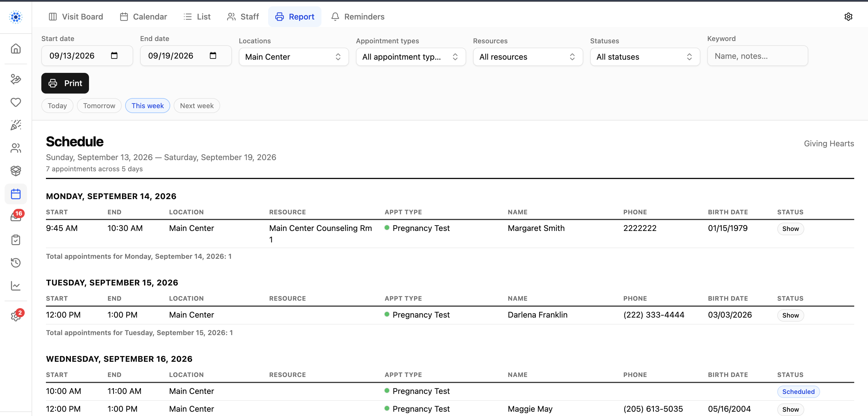Open the line chart sidebar icon
This screenshot has height=416, width=868.
[x=15, y=286]
